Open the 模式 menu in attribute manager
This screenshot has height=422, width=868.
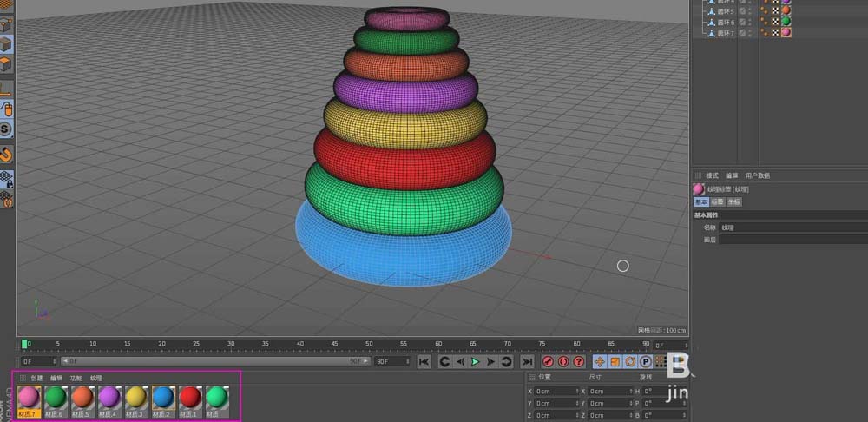712,175
